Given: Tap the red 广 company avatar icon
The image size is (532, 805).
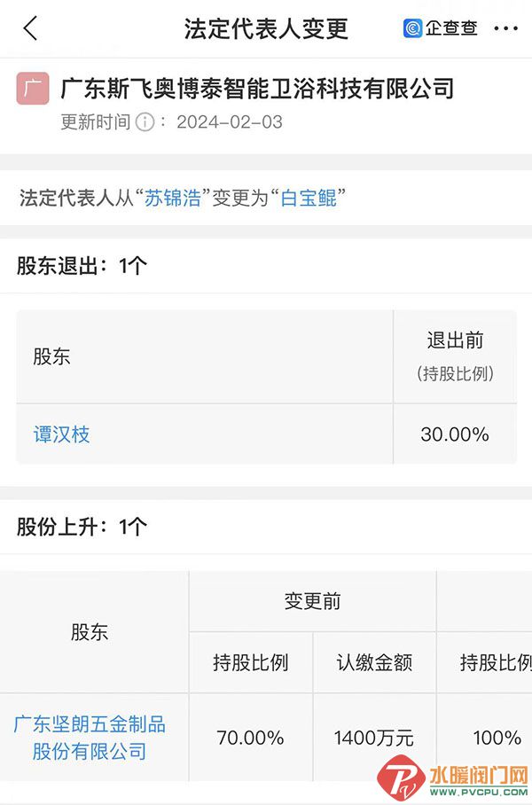Looking at the screenshot, I should tap(33, 89).
